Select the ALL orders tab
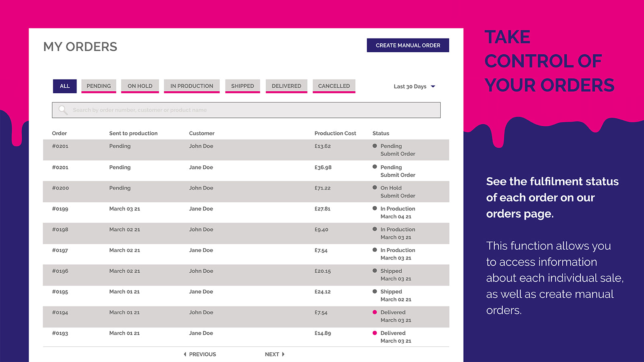Viewport: 644px width, 362px height. (65, 86)
